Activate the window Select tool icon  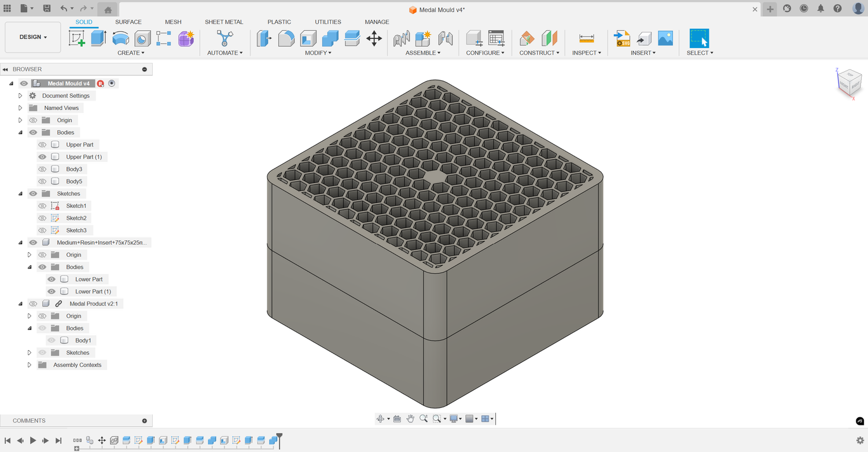[x=699, y=39]
